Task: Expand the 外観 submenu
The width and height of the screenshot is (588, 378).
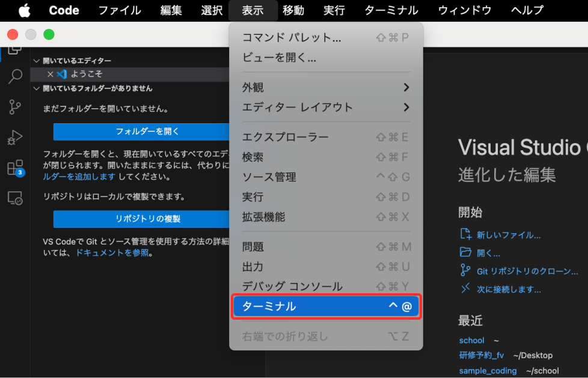Action: (326, 87)
